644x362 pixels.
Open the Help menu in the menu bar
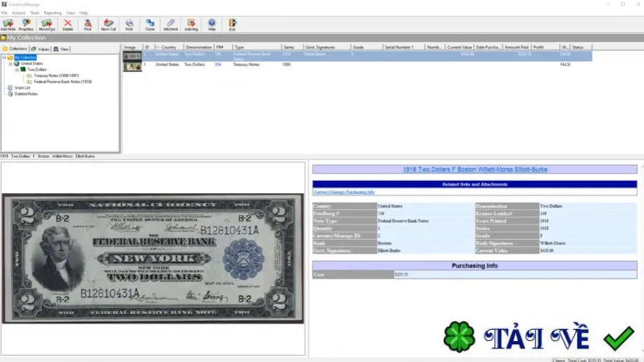[84, 13]
